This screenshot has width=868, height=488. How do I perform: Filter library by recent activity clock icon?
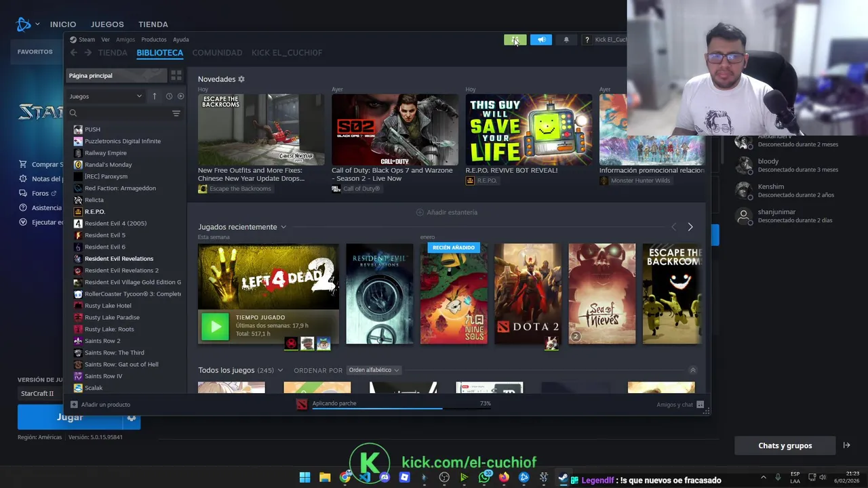click(169, 96)
